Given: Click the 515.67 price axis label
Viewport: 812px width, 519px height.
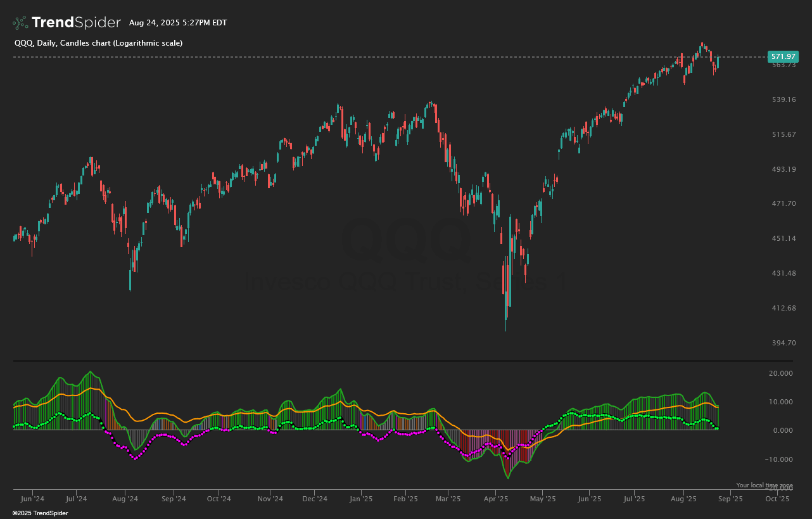Looking at the screenshot, I should coord(783,134).
